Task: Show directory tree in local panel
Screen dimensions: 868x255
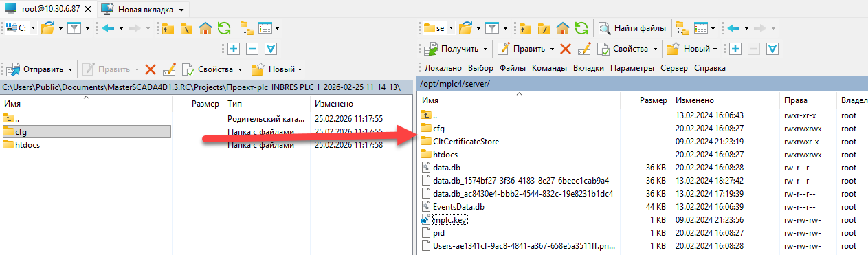Action: [x=247, y=28]
